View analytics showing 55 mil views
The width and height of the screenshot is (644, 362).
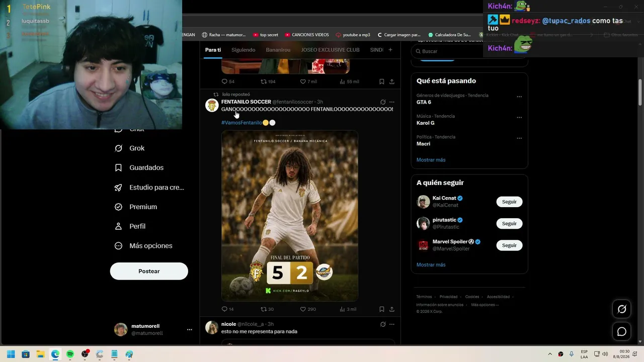click(x=349, y=81)
